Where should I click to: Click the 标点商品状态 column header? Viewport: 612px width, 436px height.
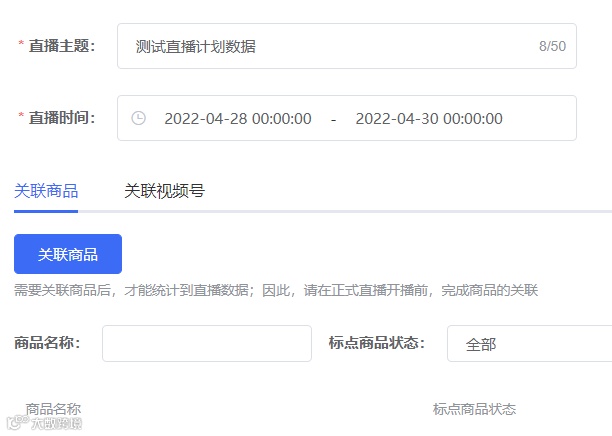pyautogui.click(x=474, y=409)
